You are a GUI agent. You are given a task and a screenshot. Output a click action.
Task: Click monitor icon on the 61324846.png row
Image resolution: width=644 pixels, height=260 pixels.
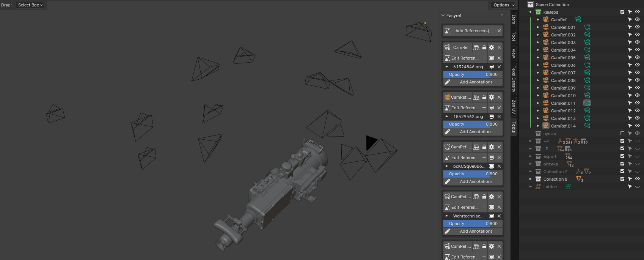point(491,67)
